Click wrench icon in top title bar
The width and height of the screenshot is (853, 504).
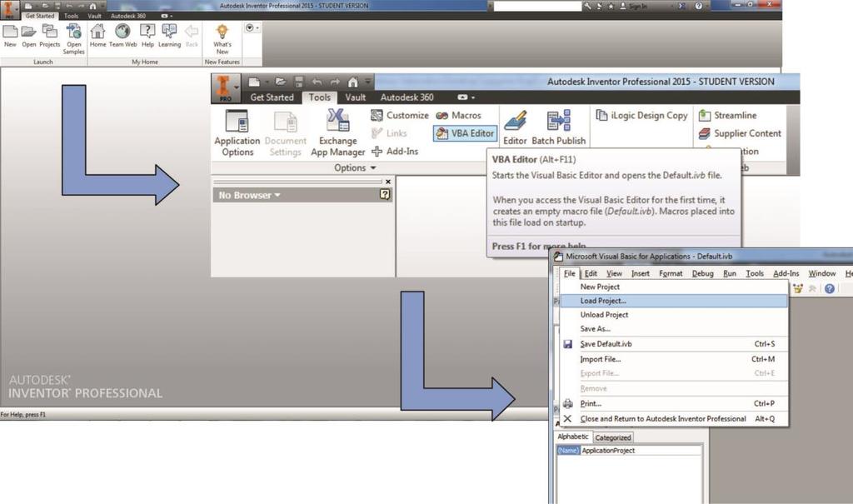(587, 6)
